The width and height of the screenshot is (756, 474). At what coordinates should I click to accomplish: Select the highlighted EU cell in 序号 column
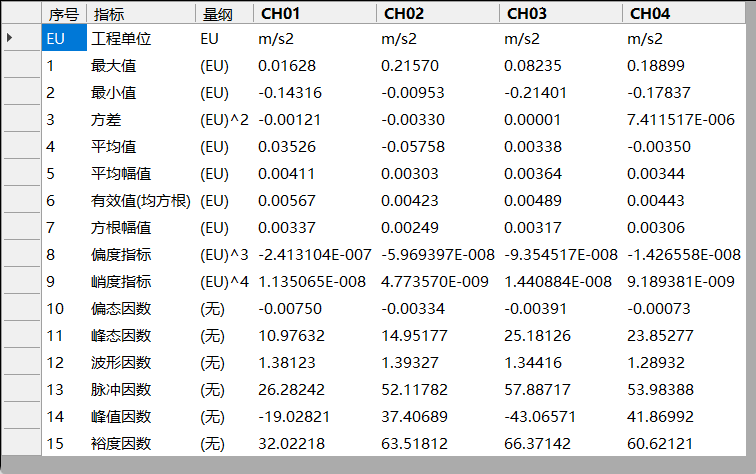[x=64, y=39]
